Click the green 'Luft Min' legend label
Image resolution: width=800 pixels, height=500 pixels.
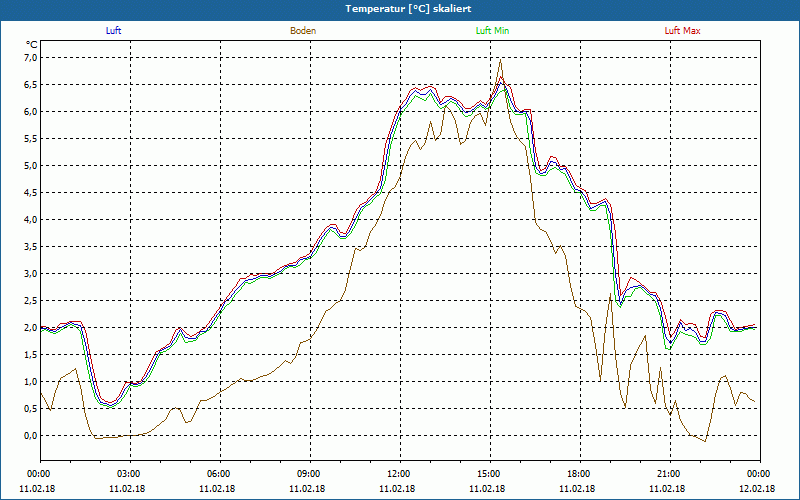point(492,31)
